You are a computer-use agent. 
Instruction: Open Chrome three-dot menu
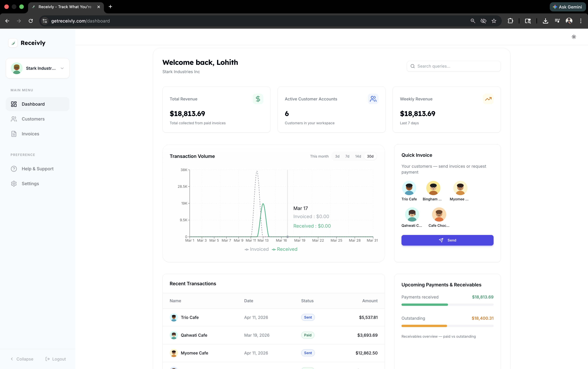click(x=581, y=21)
